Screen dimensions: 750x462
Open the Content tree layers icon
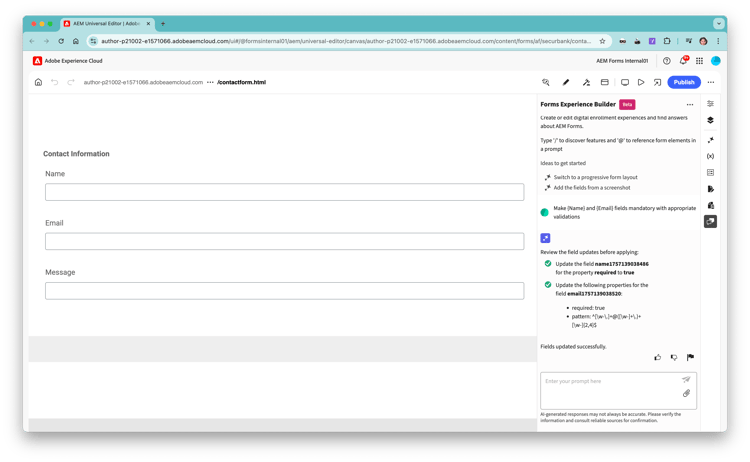[710, 120]
